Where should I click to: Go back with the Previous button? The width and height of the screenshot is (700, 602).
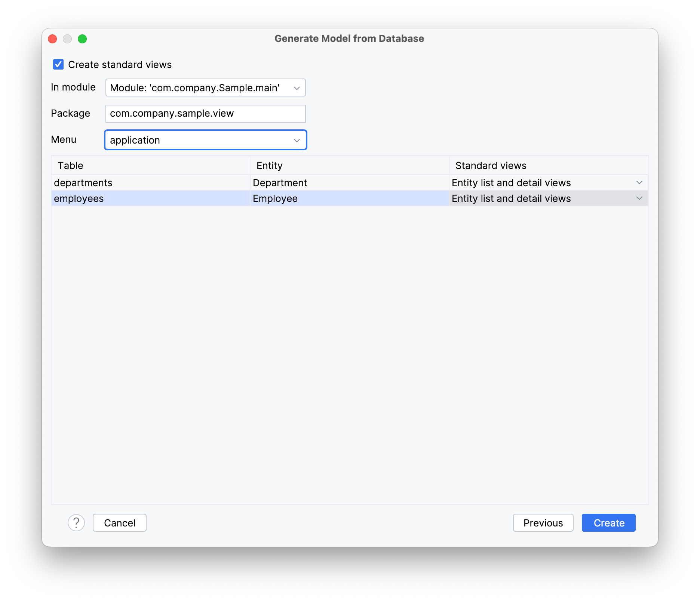click(543, 523)
